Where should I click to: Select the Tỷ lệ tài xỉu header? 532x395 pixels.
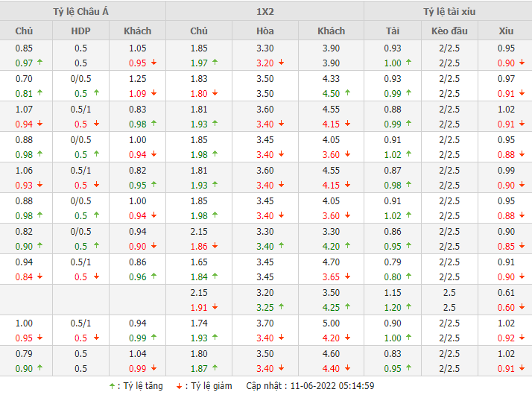(x=449, y=11)
